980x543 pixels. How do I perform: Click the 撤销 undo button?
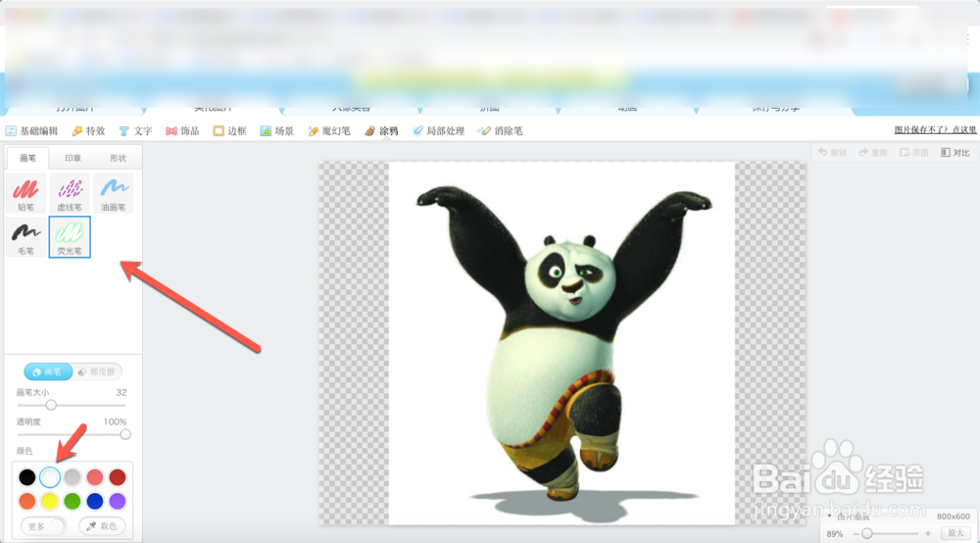point(832,153)
